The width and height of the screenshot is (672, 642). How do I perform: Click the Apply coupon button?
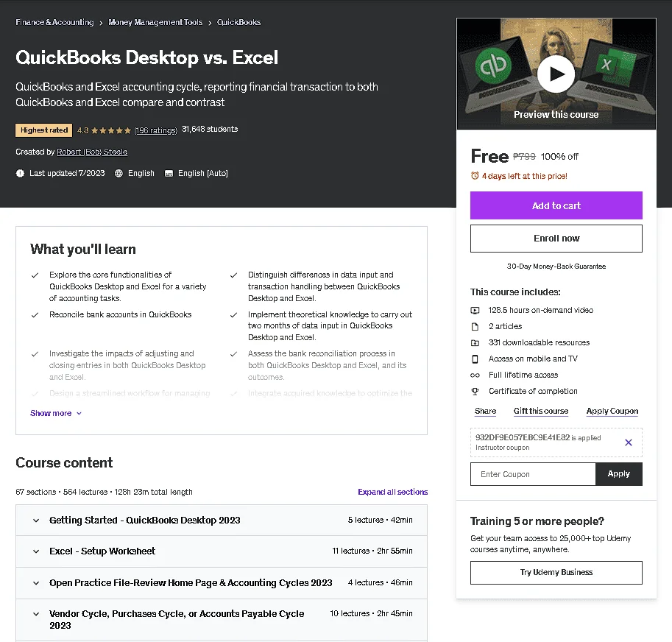point(618,474)
